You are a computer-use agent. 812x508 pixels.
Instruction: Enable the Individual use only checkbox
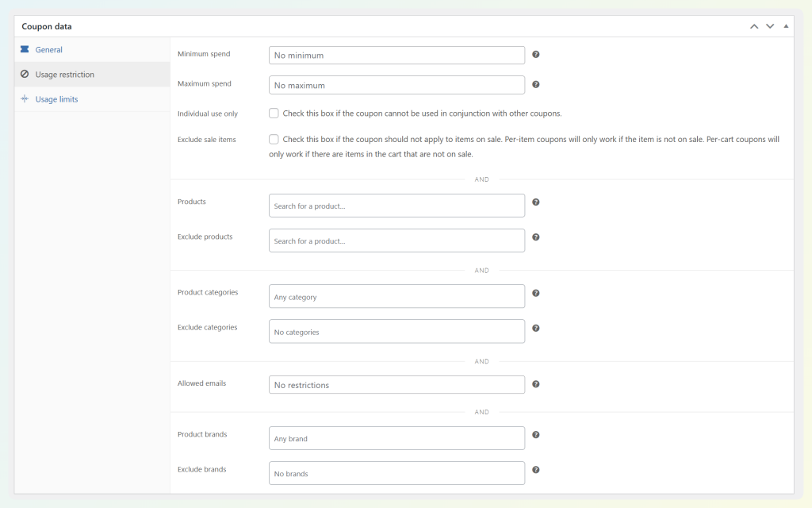(274, 114)
